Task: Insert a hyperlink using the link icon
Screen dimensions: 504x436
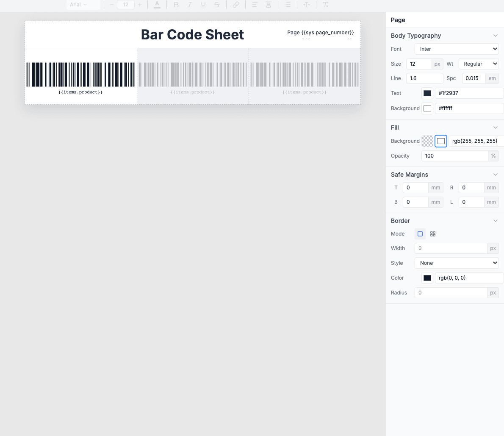Action: click(236, 5)
